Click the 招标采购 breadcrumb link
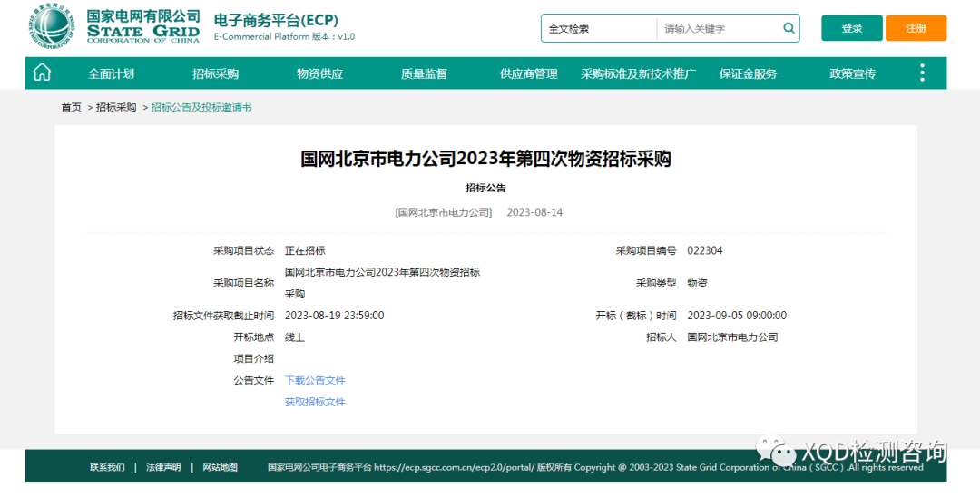 115,107
